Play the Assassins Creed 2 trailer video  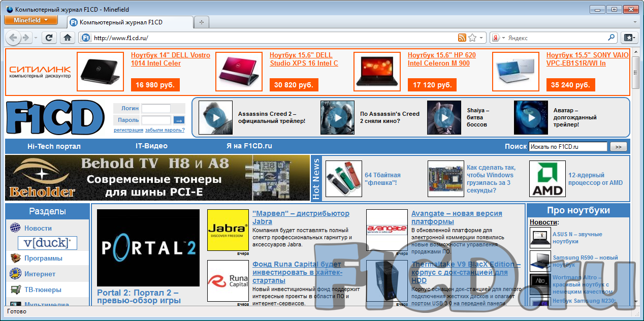(x=215, y=117)
